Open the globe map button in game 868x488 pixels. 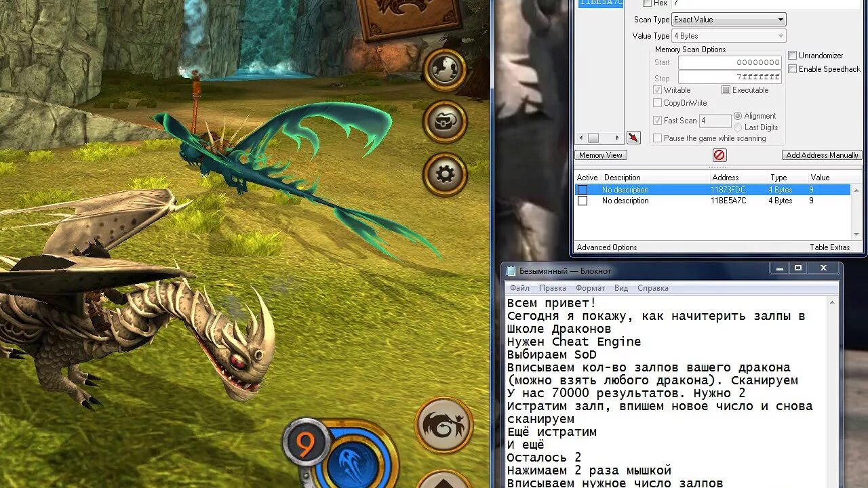coord(445,70)
